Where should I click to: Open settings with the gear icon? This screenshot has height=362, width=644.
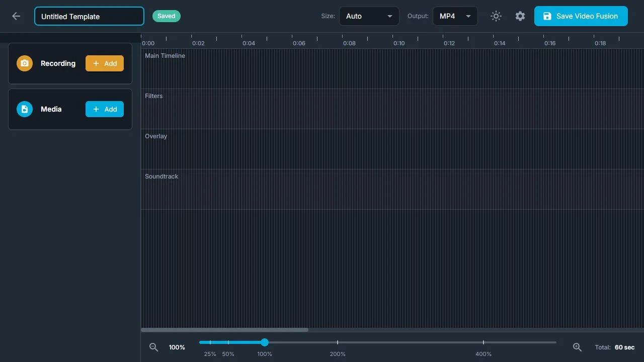(520, 16)
